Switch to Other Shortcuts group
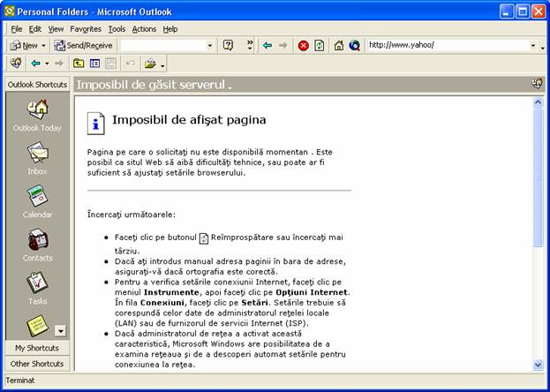The image size is (550, 392). pos(37,364)
